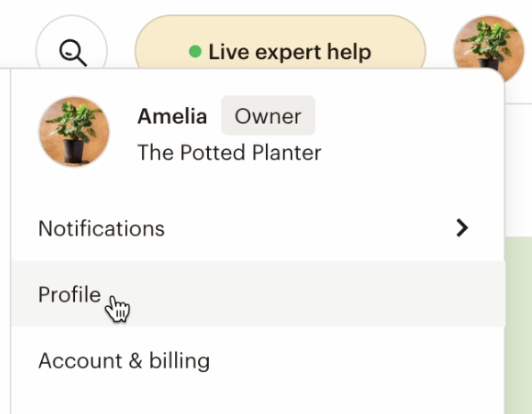Click the empty space right of Account & billing
Image resolution: width=532 pixels, height=414 pixels.
356,360
